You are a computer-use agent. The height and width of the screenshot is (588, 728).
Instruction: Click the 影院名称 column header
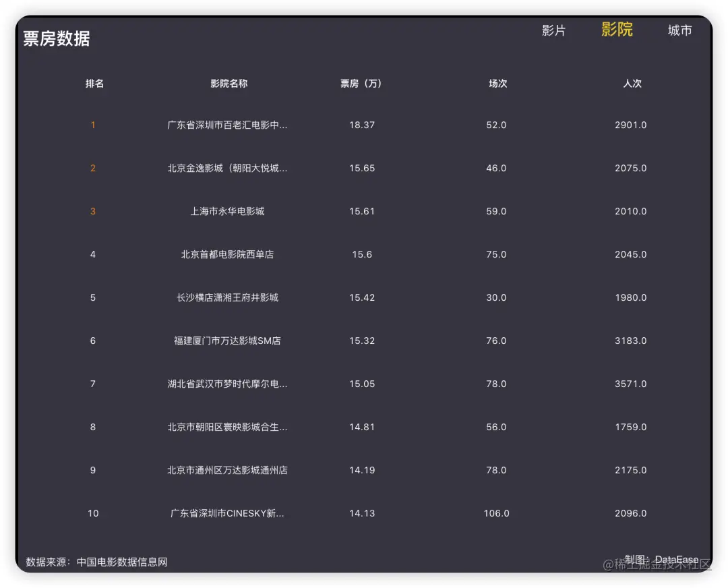pos(229,84)
